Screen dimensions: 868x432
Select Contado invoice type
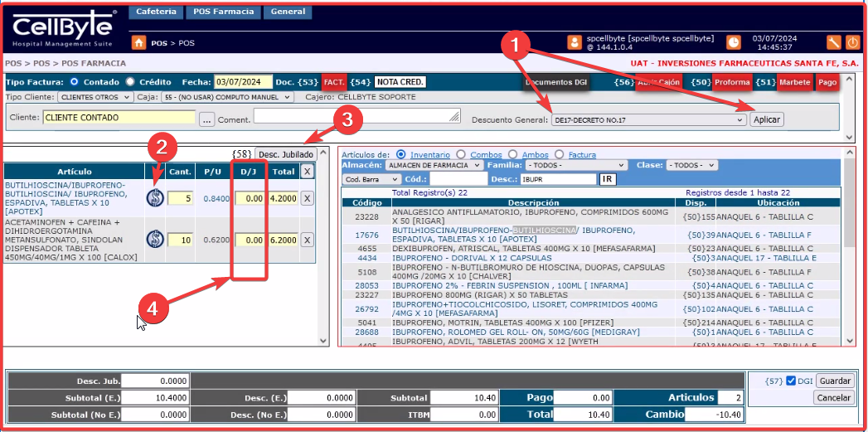[75, 81]
